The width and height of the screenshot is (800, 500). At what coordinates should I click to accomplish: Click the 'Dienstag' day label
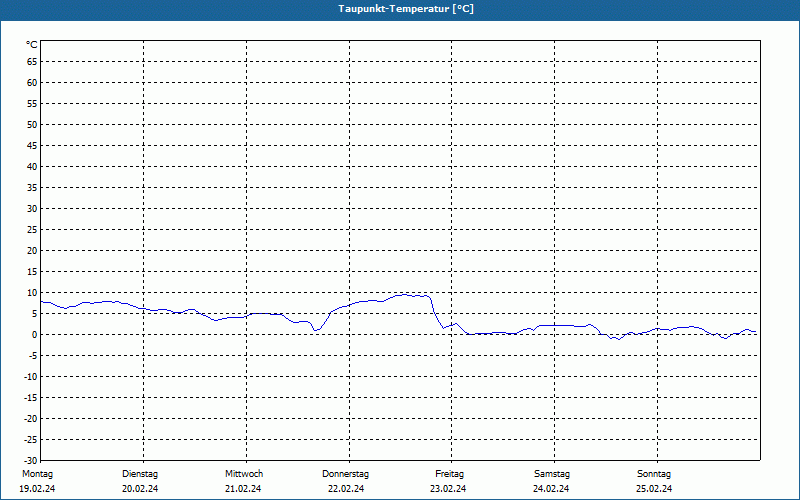(140, 474)
